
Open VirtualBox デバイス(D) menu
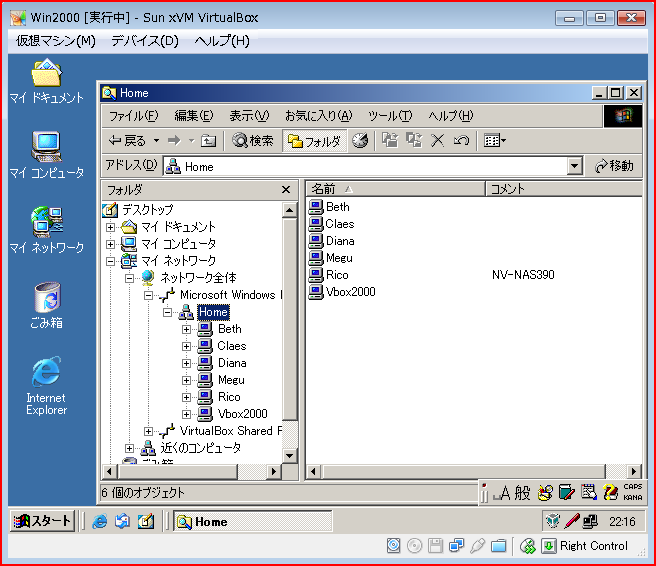coord(145,41)
